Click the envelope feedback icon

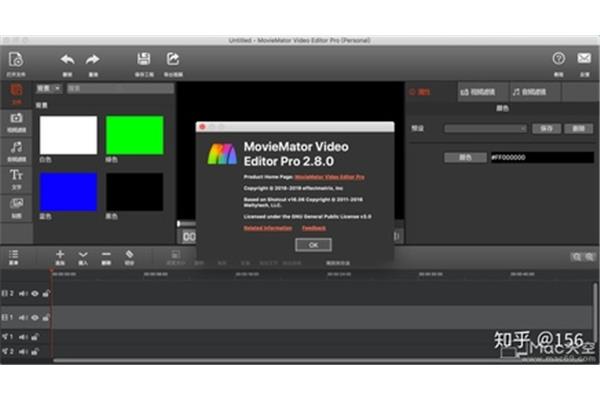pyautogui.click(x=584, y=58)
